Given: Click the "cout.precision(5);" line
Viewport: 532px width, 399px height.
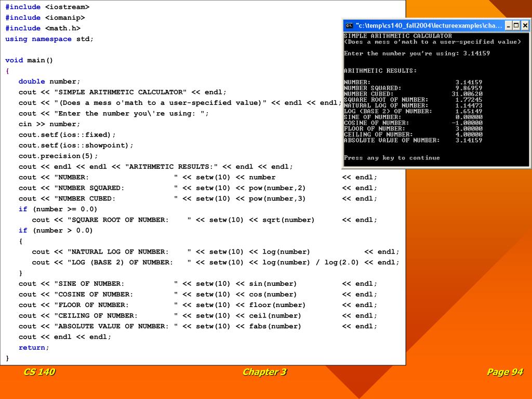Looking at the screenshot, I should click(58, 156).
